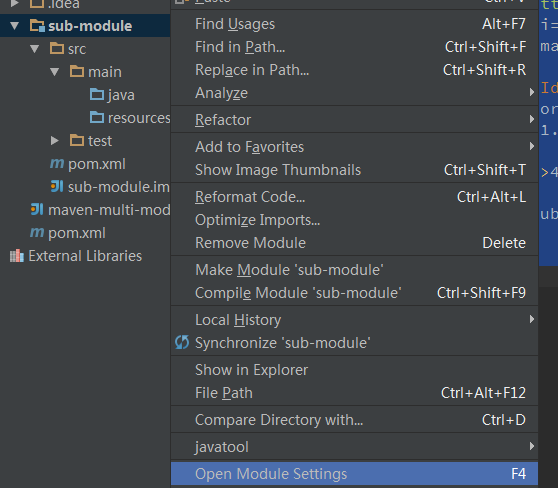Select Synchronize 'sub-module' entry
558x488 pixels.
click(354, 343)
